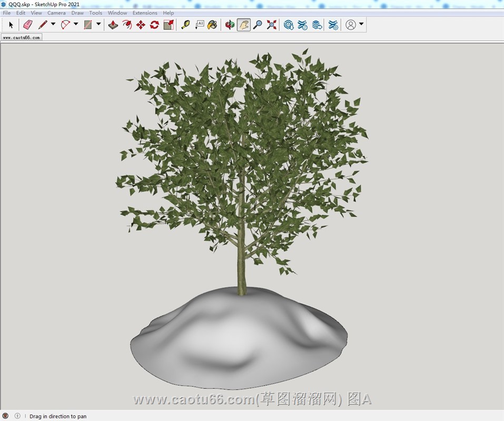The image size is (504, 421).
Task: Open the Extension Manager icon
Action: coord(333,25)
